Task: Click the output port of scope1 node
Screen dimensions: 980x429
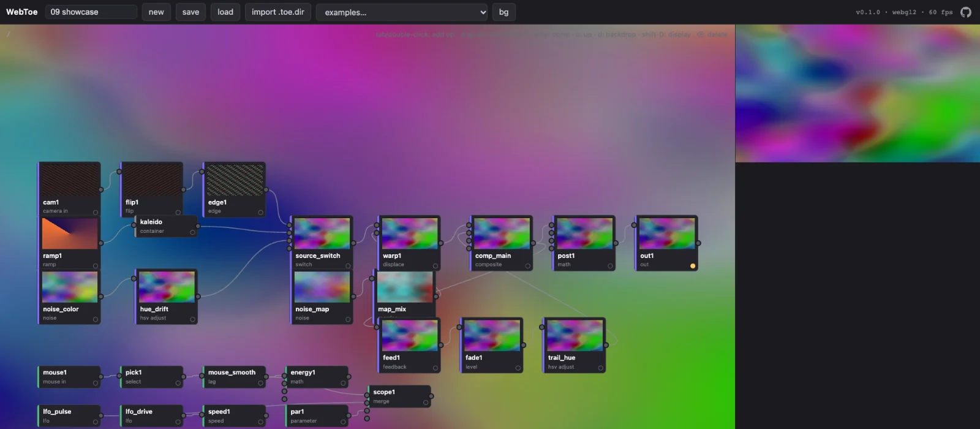Action: click(x=431, y=397)
